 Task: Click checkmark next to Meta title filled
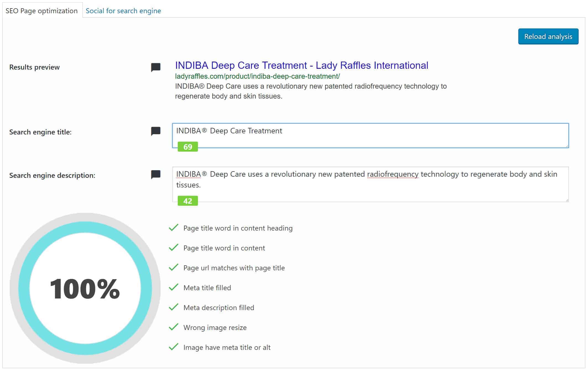pos(174,287)
